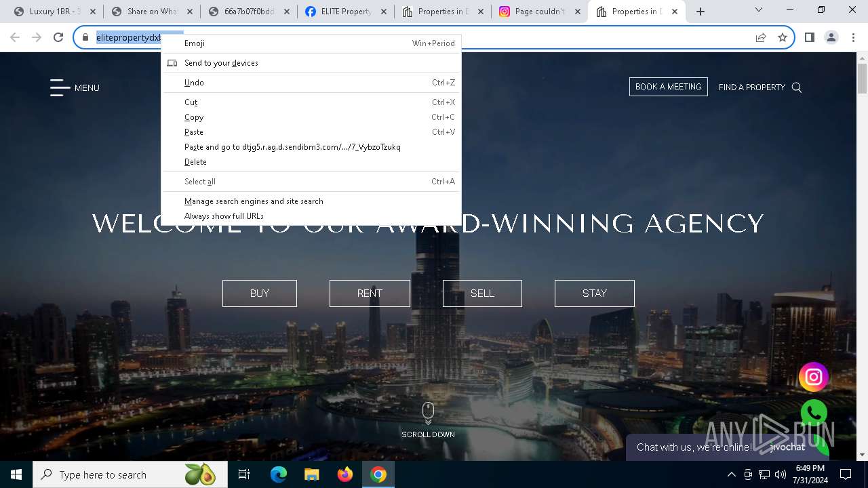Open tab search dropdown arrow
This screenshot has height=488, width=868.
(x=759, y=10)
